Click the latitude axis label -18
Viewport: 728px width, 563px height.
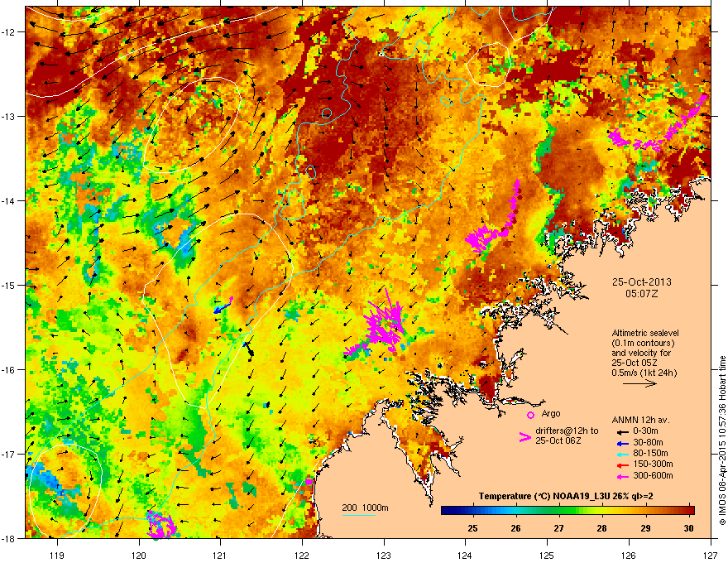[x=8, y=538]
